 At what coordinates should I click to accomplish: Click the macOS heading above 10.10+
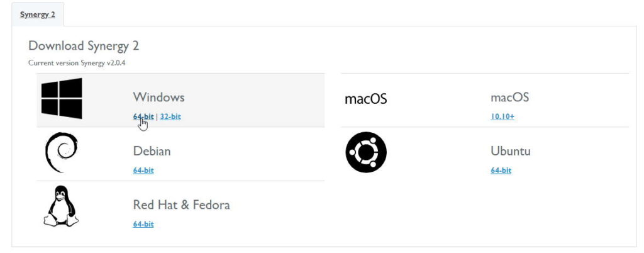coord(509,98)
